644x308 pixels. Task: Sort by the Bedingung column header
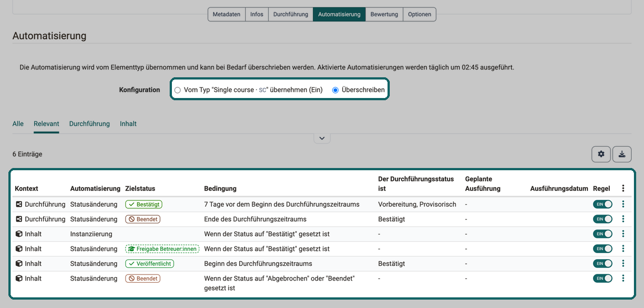(220, 189)
